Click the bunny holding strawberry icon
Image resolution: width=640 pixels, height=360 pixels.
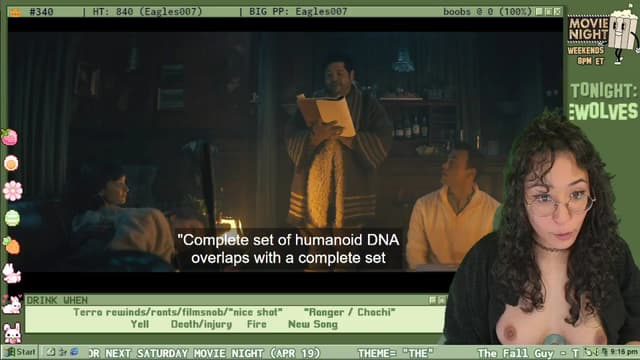12,333
